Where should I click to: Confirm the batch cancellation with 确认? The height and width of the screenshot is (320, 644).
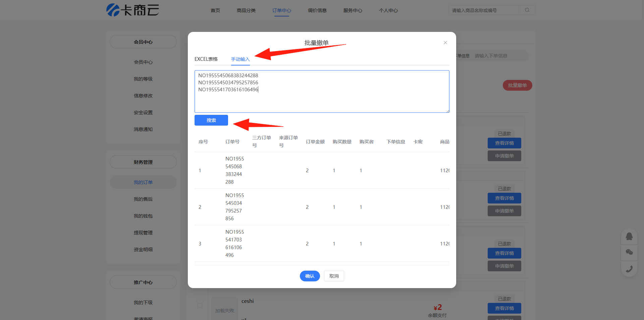coord(310,276)
